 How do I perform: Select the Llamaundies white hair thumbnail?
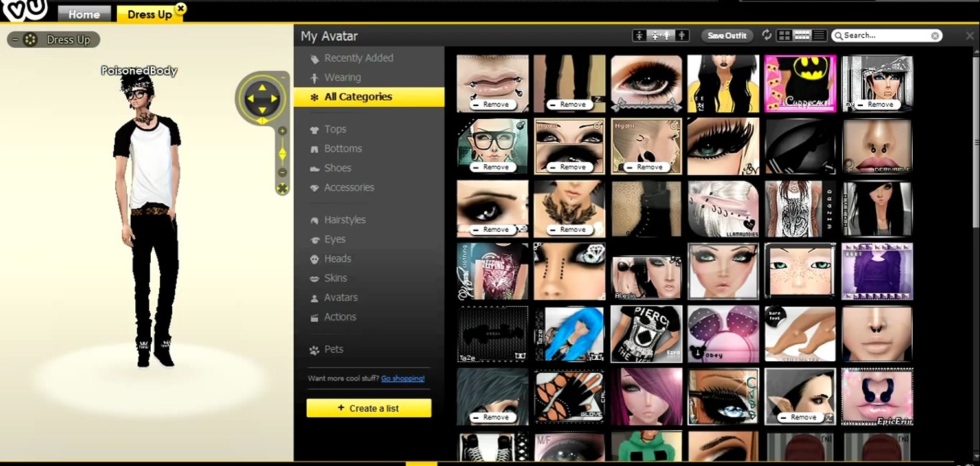coord(723,208)
